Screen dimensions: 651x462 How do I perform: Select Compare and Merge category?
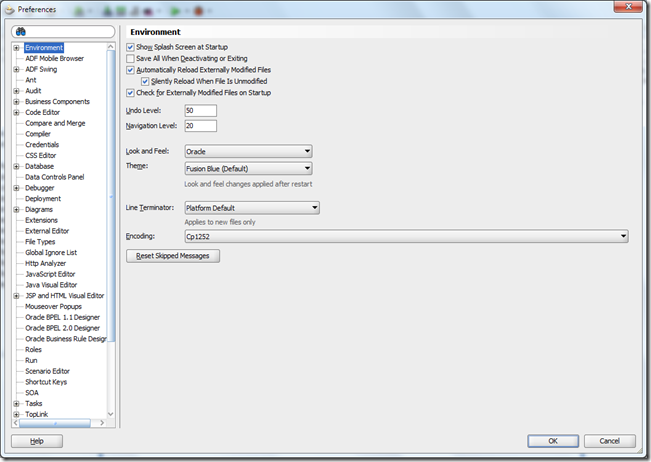click(55, 123)
